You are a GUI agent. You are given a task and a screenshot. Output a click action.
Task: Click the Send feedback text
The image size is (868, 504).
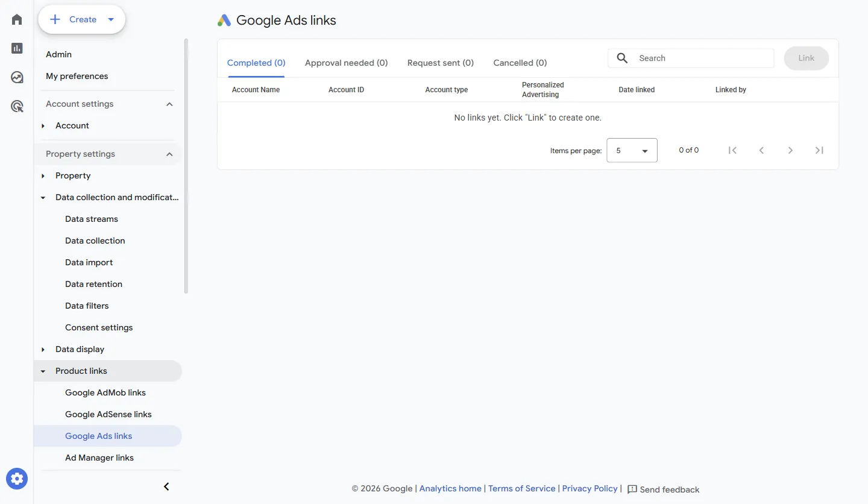(x=670, y=490)
